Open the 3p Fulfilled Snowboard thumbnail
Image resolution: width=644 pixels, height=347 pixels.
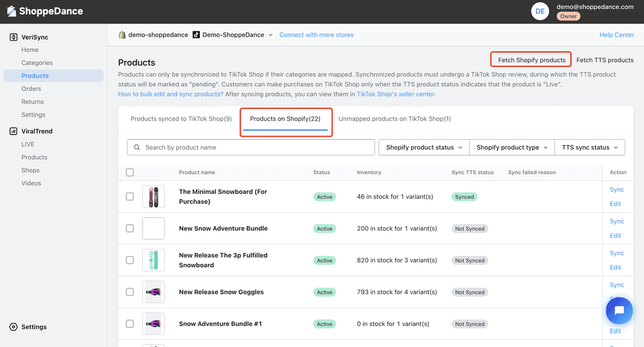(153, 260)
